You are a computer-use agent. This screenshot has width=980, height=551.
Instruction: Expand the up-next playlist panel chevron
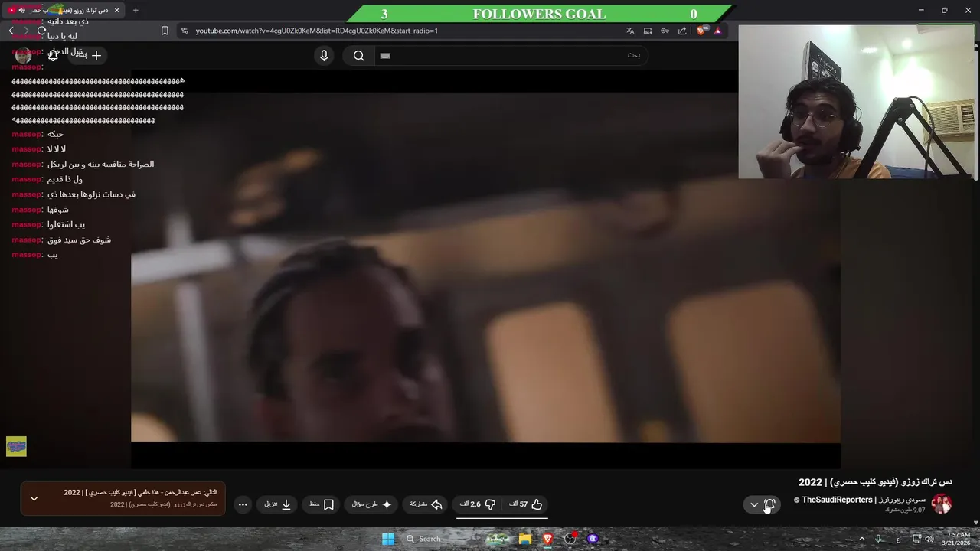(x=34, y=498)
